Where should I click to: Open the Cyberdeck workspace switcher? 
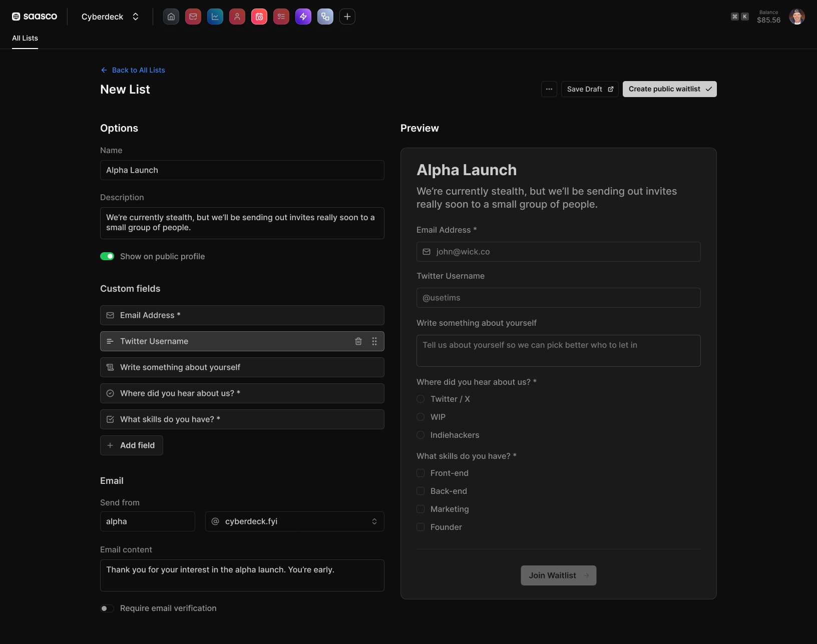coord(110,17)
